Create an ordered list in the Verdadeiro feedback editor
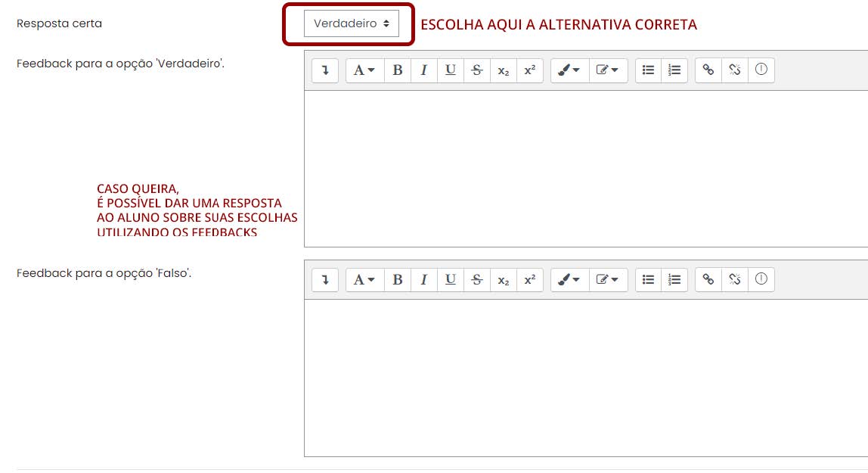The image size is (868, 473). click(674, 70)
